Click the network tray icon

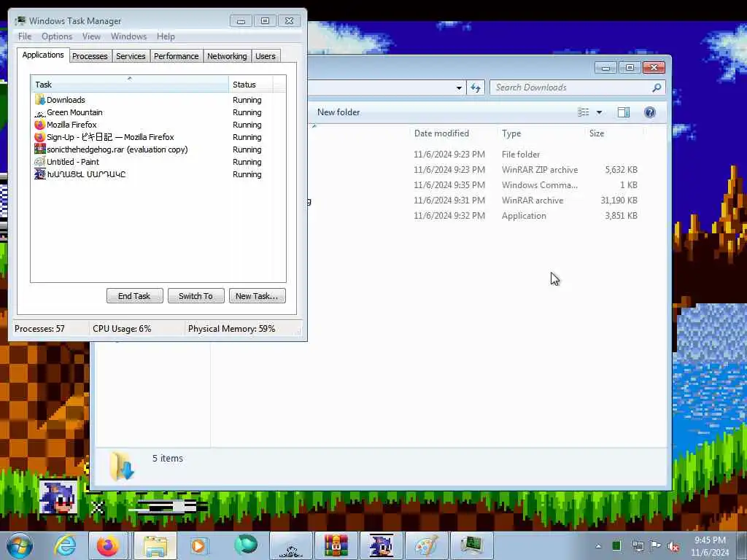click(638, 546)
